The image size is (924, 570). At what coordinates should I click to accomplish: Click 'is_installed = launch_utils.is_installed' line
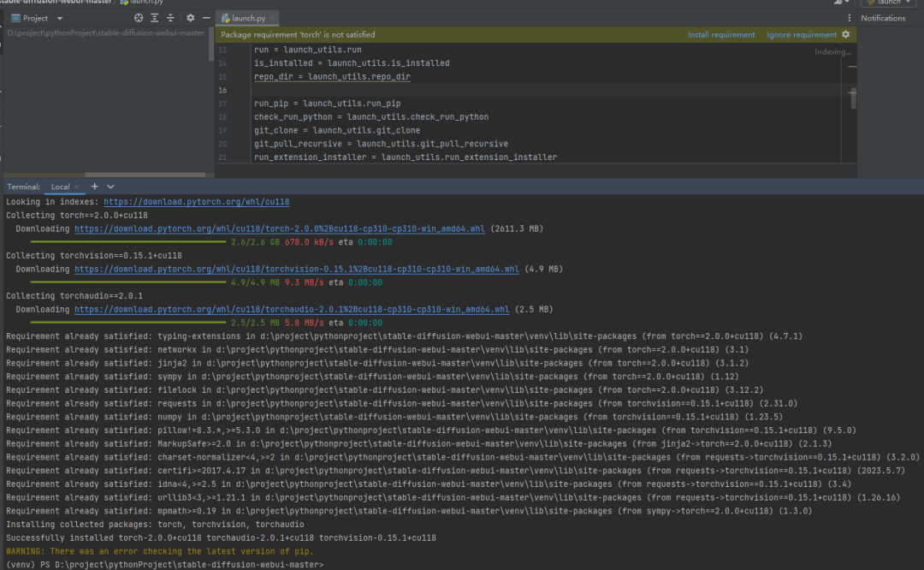click(x=352, y=63)
